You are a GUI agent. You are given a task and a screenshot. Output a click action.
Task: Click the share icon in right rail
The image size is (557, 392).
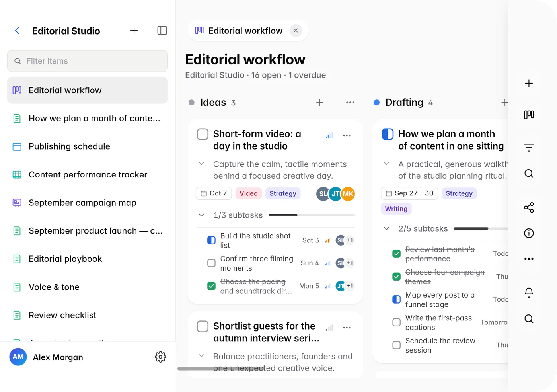coord(529,207)
